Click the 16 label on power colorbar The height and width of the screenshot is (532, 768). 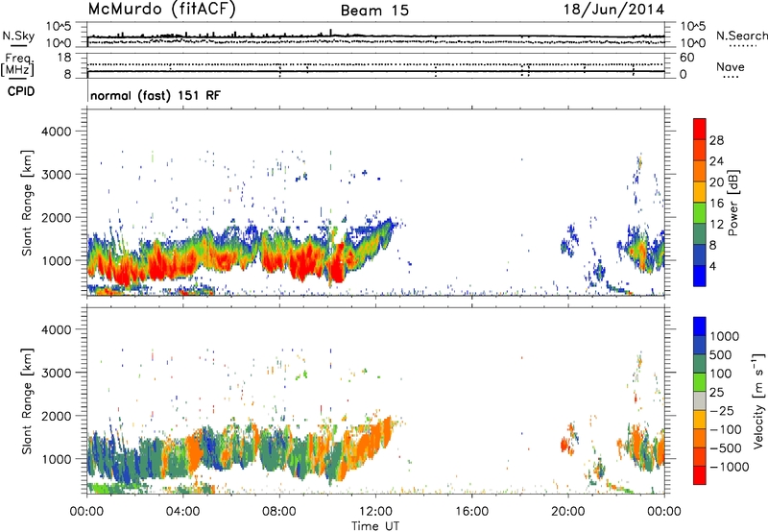pyautogui.click(x=716, y=203)
